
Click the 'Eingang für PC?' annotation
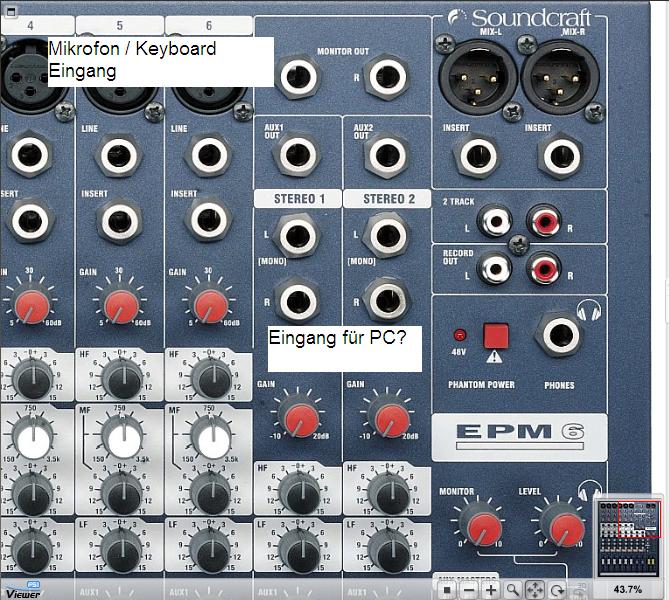345,349
